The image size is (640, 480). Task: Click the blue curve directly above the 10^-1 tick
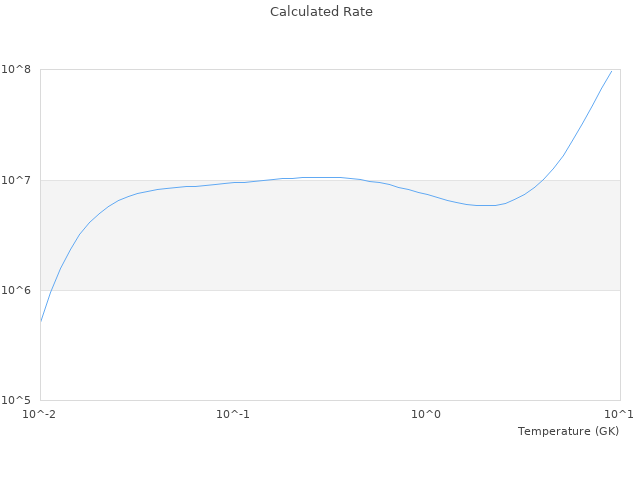233,182
